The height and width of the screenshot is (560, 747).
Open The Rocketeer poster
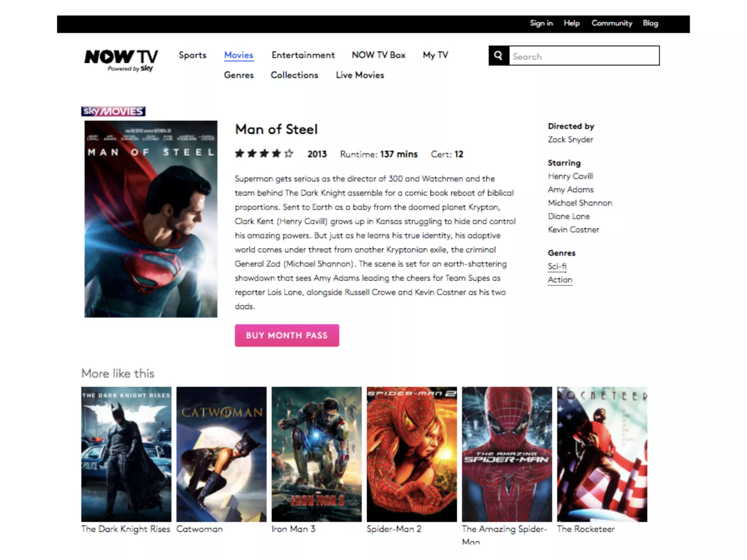[x=602, y=454]
